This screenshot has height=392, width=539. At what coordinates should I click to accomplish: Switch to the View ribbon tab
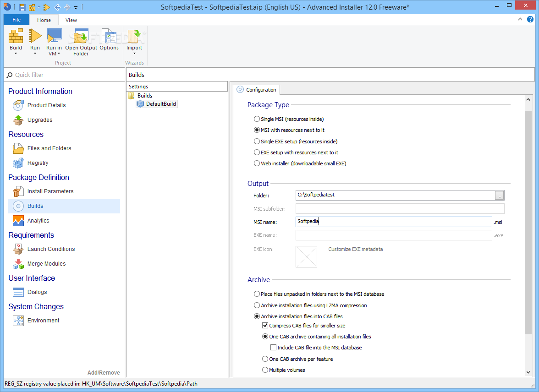coord(71,20)
